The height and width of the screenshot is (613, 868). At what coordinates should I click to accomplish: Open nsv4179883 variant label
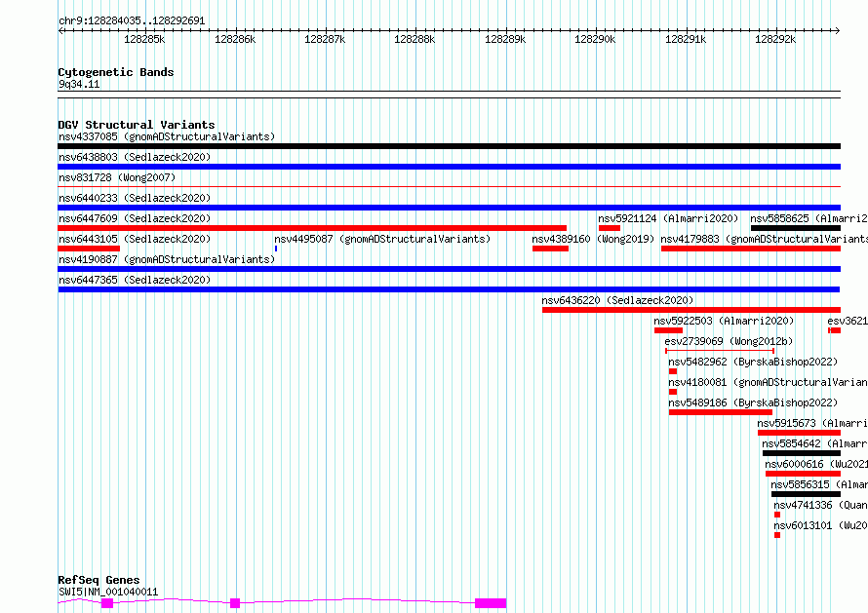tap(764, 239)
